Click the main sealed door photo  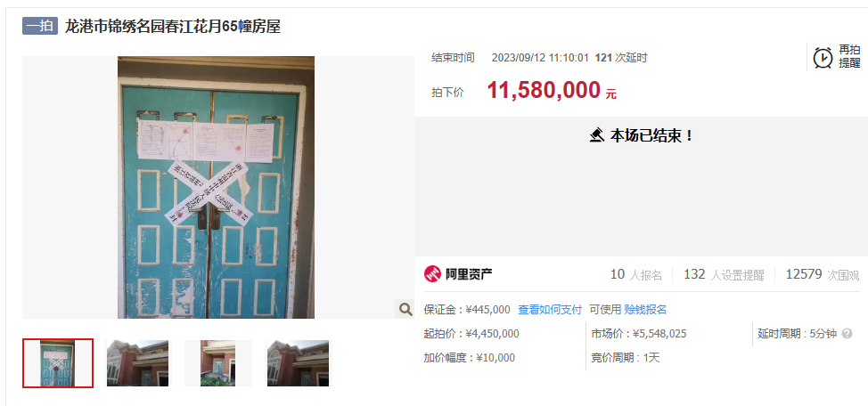click(x=216, y=188)
